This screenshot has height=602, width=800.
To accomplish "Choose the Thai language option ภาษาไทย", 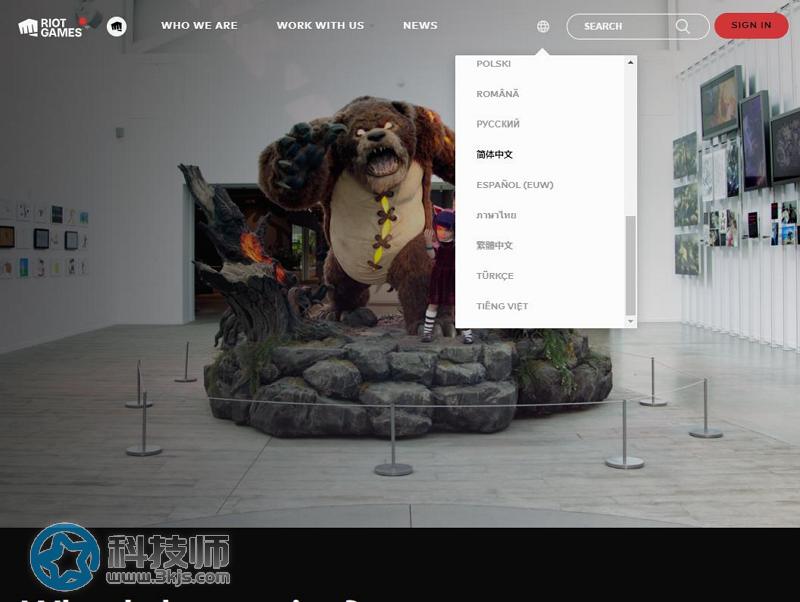I will tap(496, 215).
